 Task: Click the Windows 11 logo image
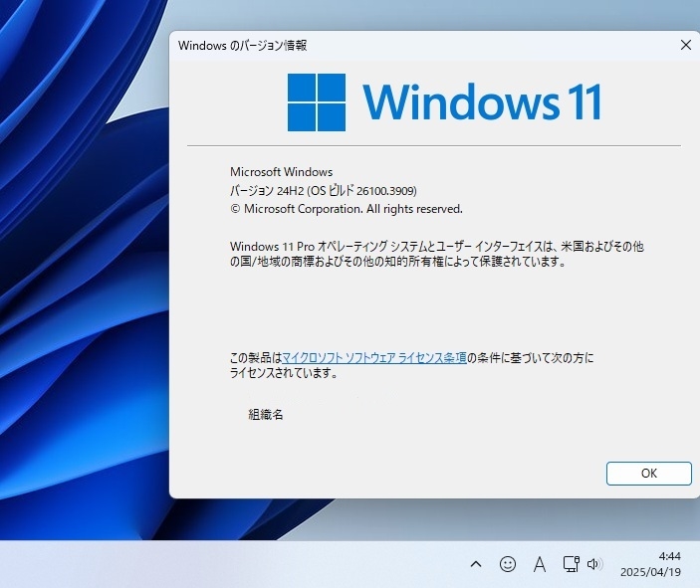(445, 102)
